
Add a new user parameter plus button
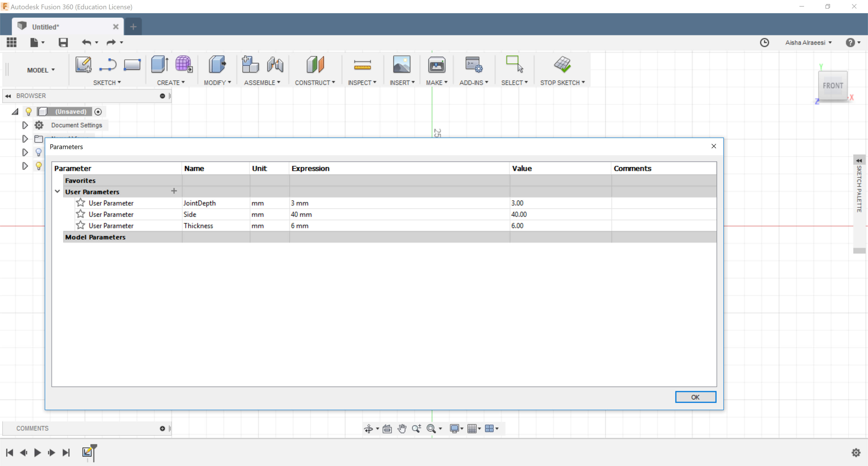pyautogui.click(x=174, y=191)
